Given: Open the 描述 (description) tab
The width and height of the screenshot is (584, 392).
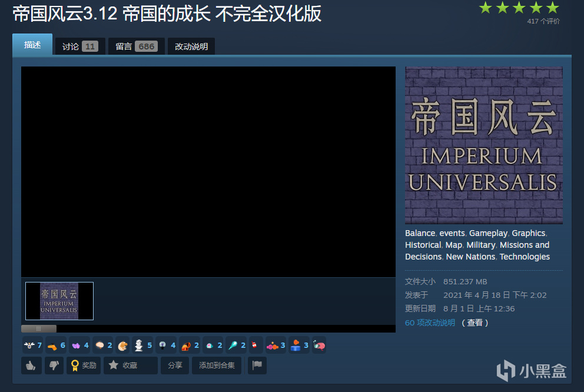Looking at the screenshot, I should (32, 45).
